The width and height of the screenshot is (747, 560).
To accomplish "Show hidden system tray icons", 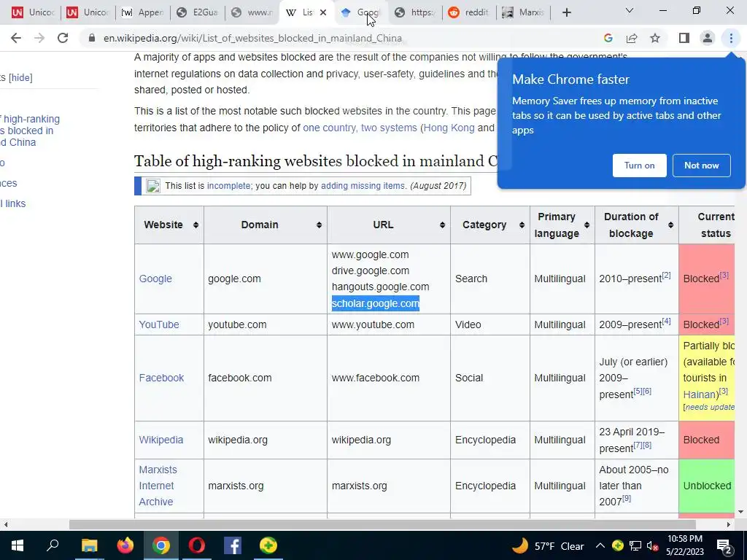I will click(600, 545).
